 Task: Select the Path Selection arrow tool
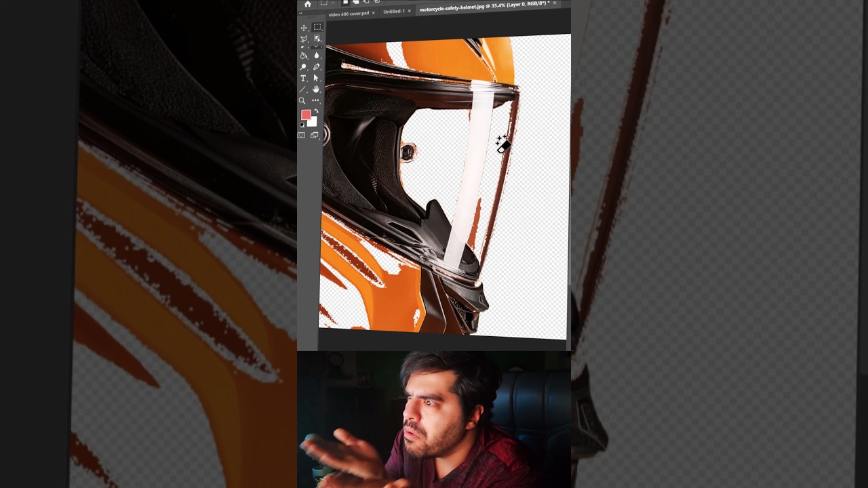316,78
